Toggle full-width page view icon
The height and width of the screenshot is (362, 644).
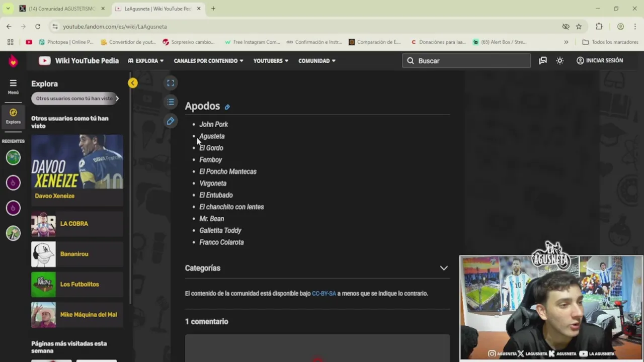[x=171, y=83]
